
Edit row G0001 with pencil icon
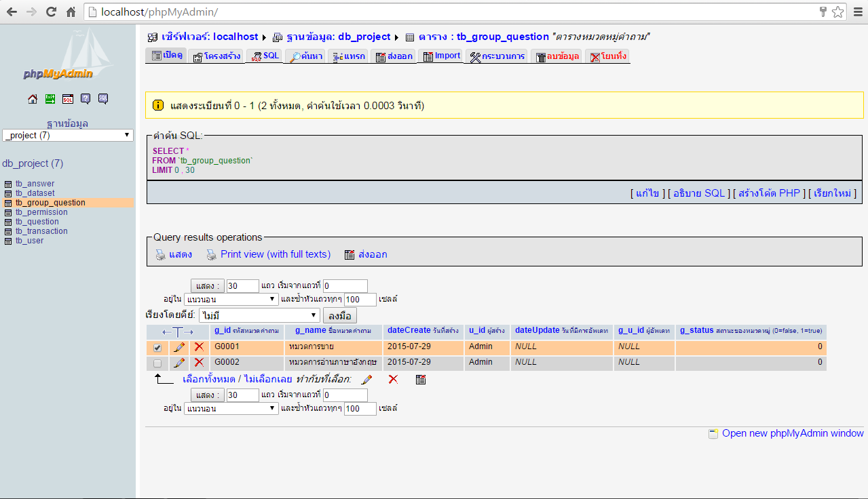click(x=179, y=347)
